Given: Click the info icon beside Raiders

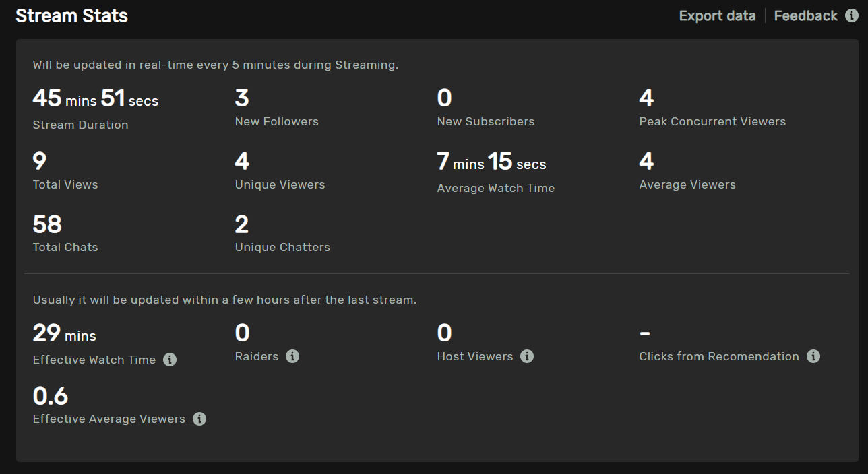Looking at the screenshot, I should (x=292, y=356).
